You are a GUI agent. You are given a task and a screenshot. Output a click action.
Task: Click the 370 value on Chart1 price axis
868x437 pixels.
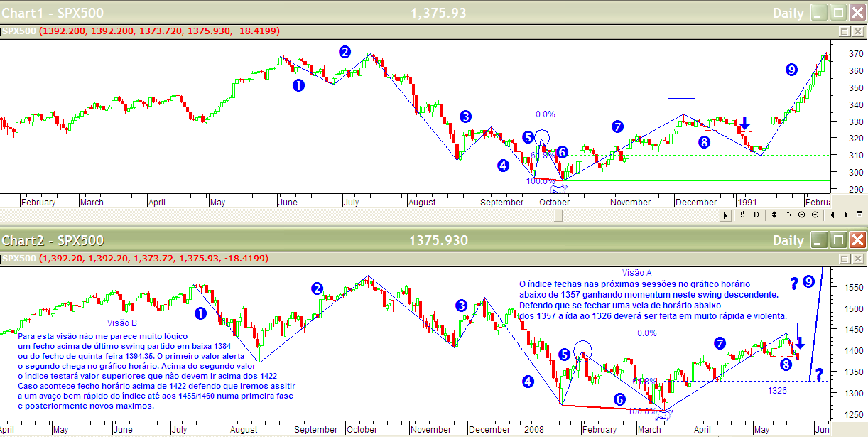click(x=855, y=53)
